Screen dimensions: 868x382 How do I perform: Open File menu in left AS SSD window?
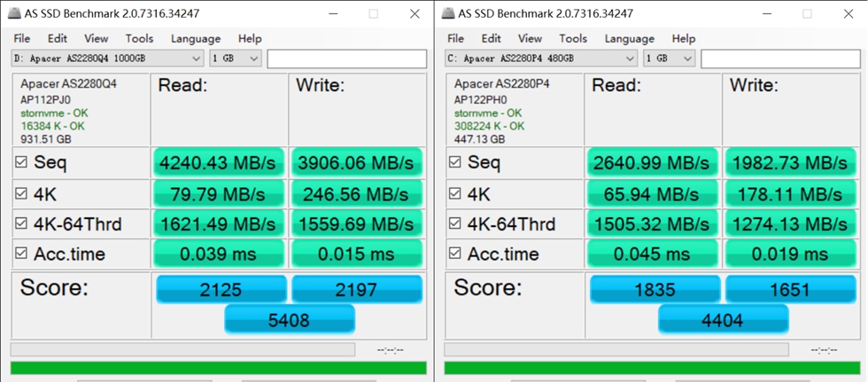[x=21, y=39]
